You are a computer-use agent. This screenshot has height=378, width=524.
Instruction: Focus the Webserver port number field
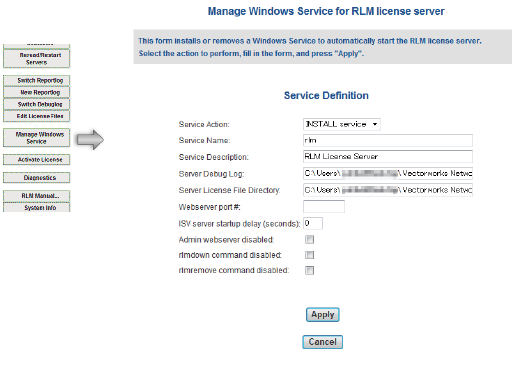(324, 207)
